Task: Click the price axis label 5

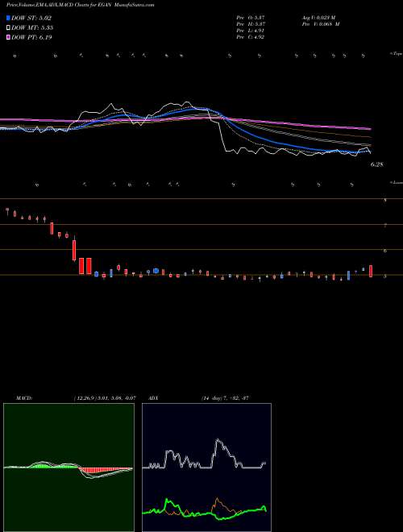Action: point(384,276)
